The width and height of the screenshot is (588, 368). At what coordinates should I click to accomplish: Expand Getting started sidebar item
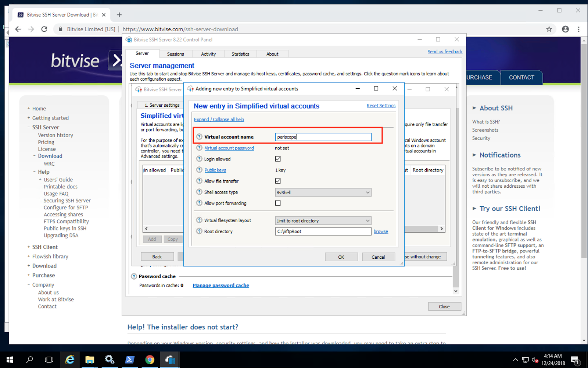29,118
